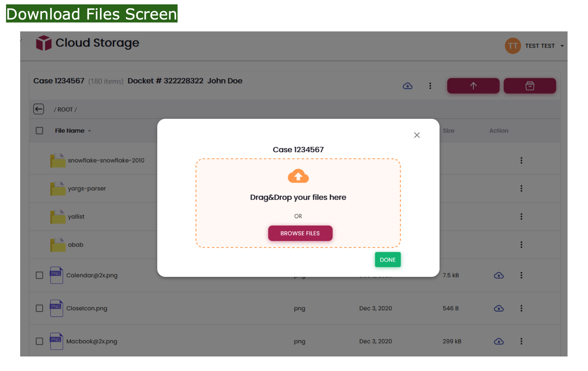Open the case header three-dot menu
Image resolution: width=588 pixels, height=371 pixels.
(430, 86)
